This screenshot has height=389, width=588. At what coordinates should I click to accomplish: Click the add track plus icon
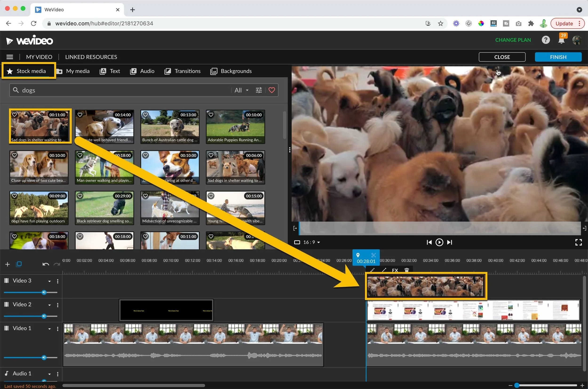coord(8,264)
